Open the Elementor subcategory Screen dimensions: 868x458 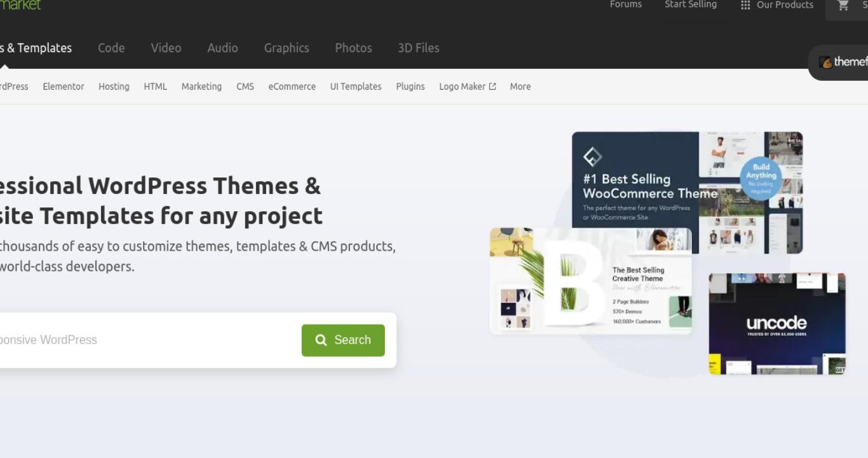[64, 87]
